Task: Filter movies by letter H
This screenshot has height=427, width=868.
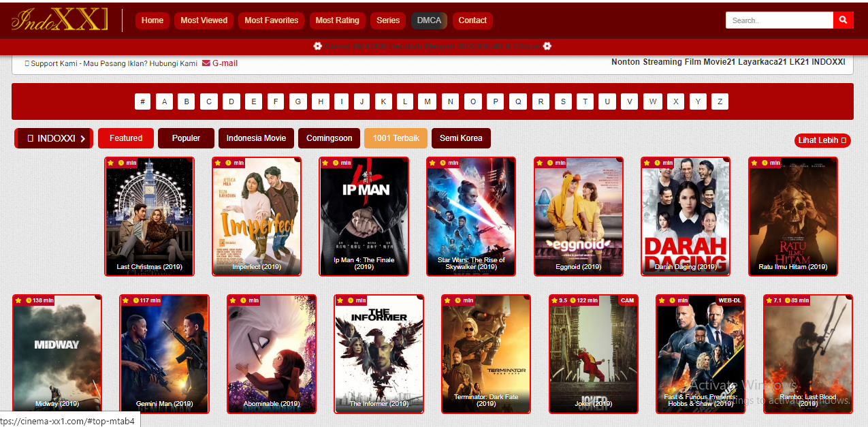Action: point(321,102)
